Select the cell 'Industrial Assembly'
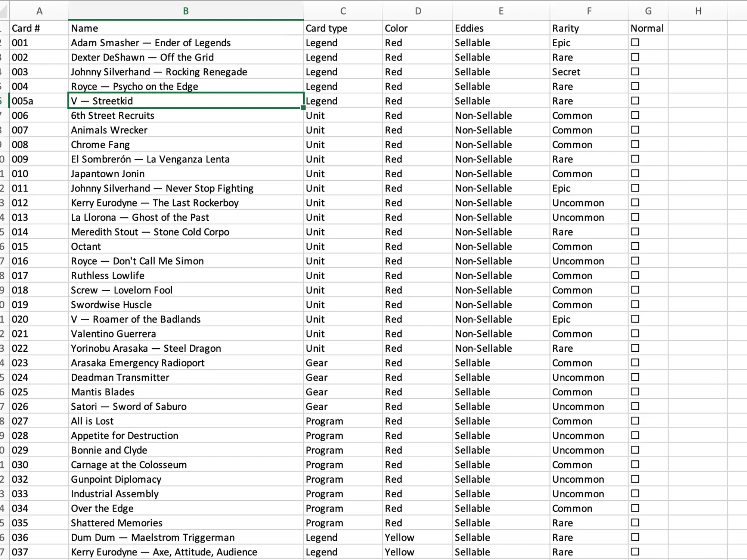 [x=186, y=494]
